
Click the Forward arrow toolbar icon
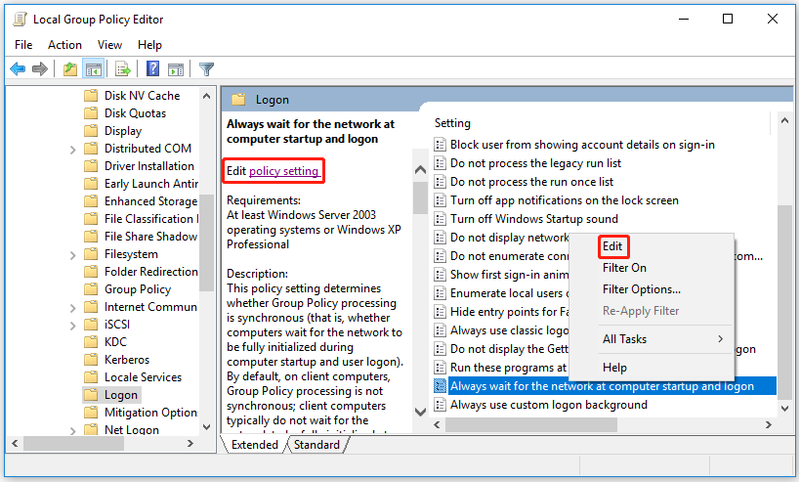click(x=40, y=68)
